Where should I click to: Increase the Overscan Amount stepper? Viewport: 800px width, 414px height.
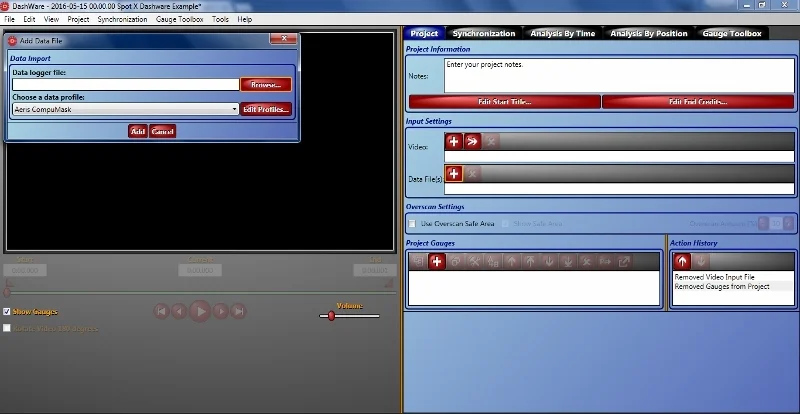789,224
